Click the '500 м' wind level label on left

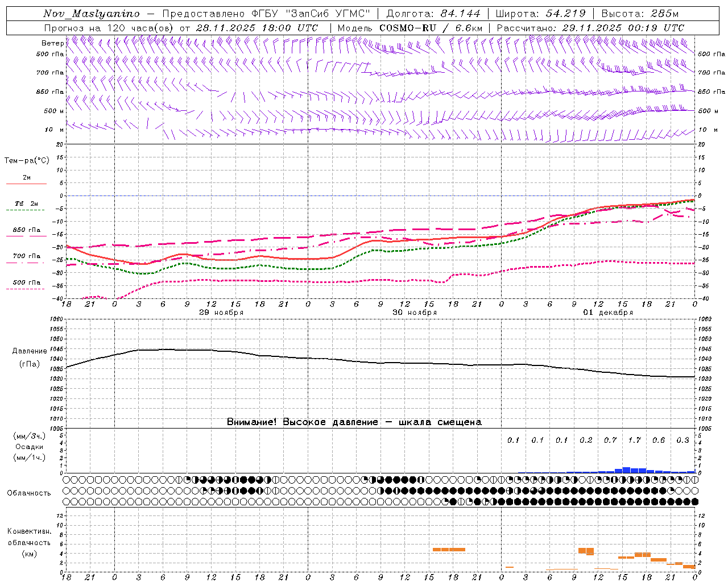(55, 111)
